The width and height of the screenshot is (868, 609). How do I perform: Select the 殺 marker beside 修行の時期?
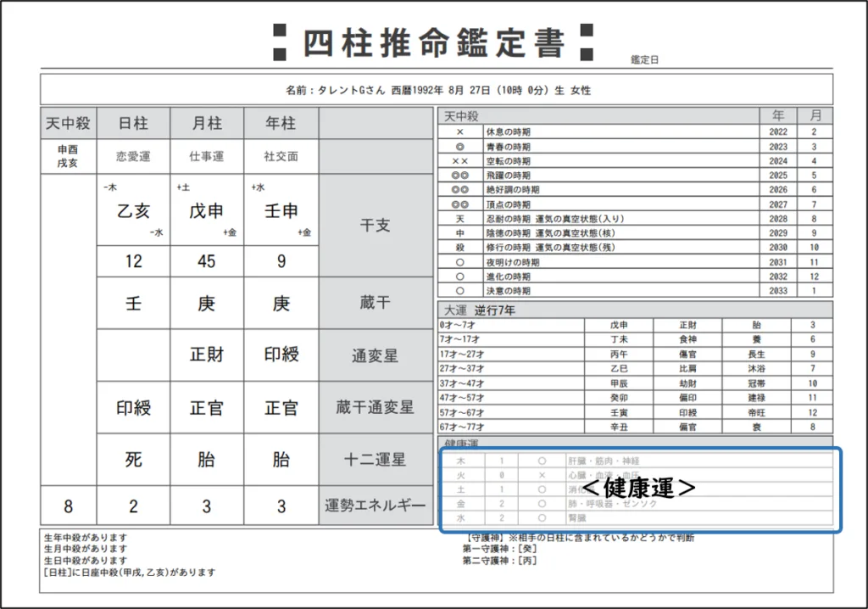[x=459, y=248]
